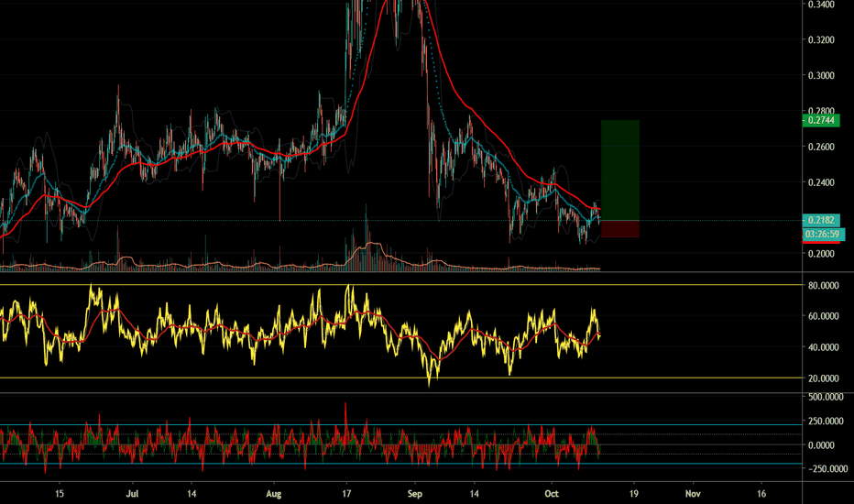Screen dimensions: 854x504
Task: Click the 0.3400 price axis label
Action: tap(821, 5)
